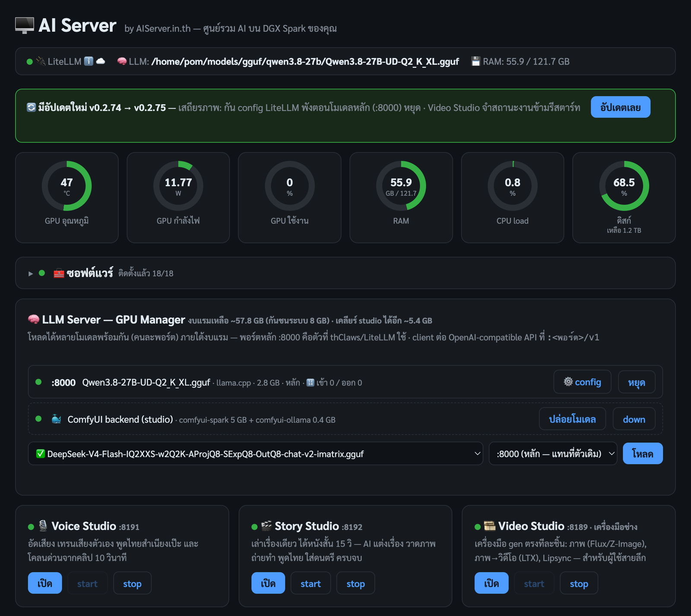Open Story Studio with เปิด
The height and width of the screenshot is (616, 691).
click(268, 583)
